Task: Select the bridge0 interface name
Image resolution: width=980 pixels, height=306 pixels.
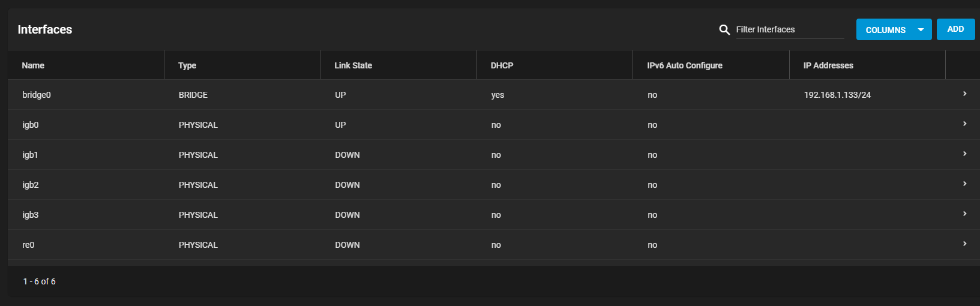Action: click(37, 95)
